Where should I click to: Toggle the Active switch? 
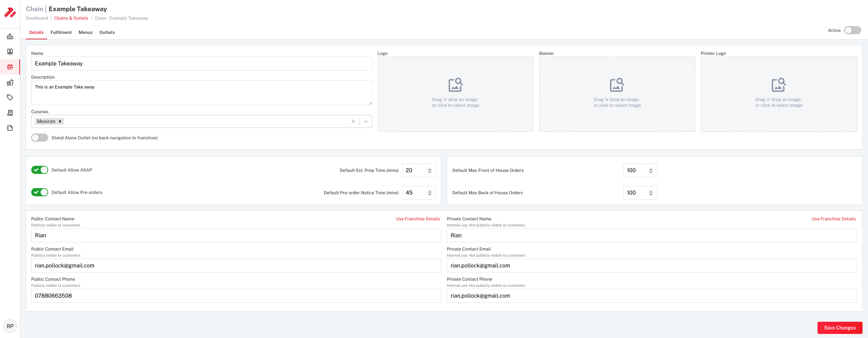click(853, 30)
